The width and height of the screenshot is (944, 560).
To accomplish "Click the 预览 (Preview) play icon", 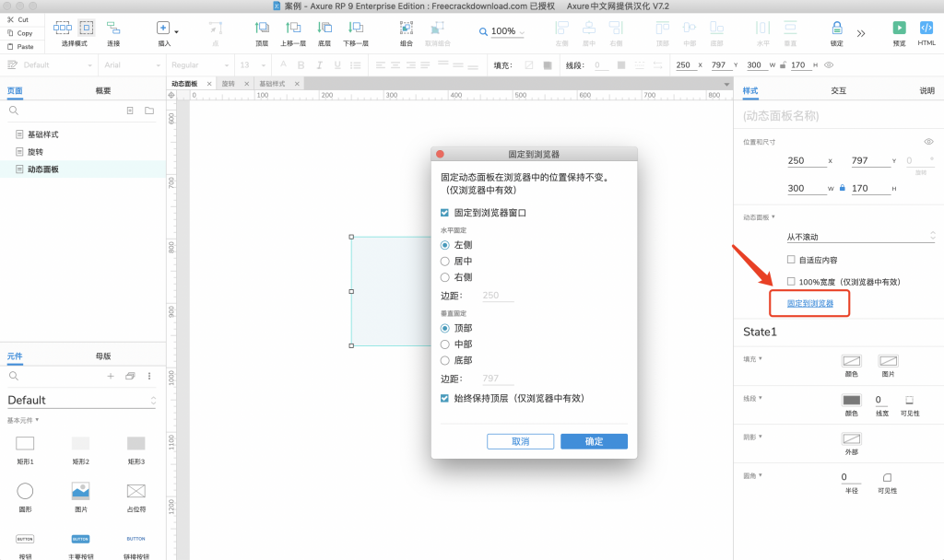I will (899, 29).
